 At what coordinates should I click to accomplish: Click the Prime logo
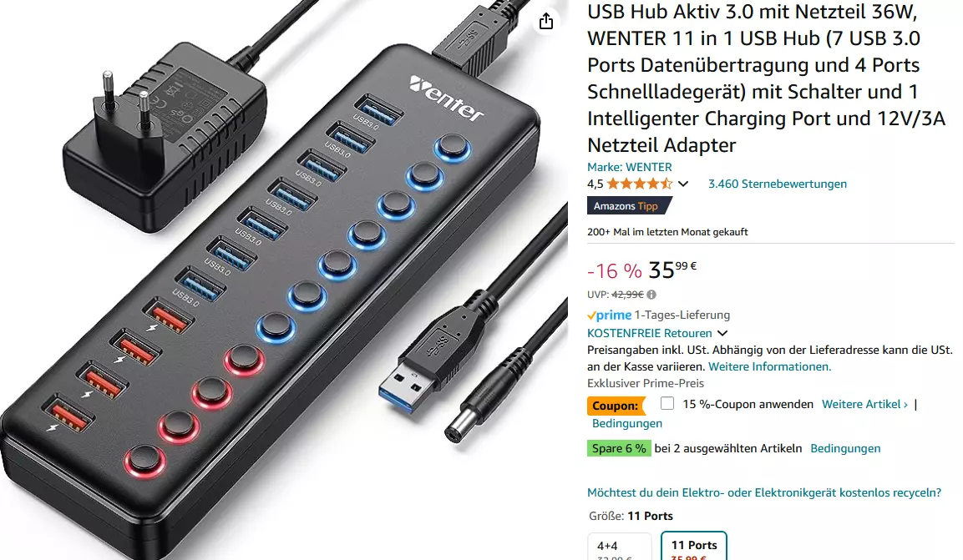[609, 315]
